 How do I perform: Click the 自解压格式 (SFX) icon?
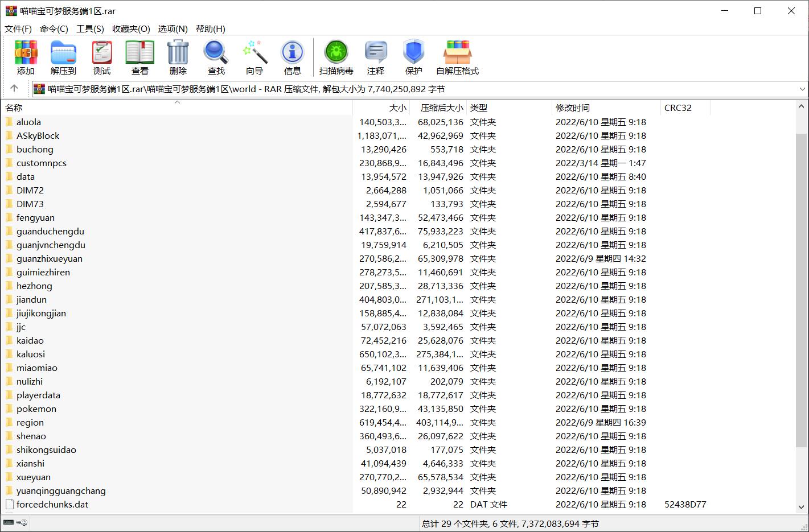coord(458,52)
